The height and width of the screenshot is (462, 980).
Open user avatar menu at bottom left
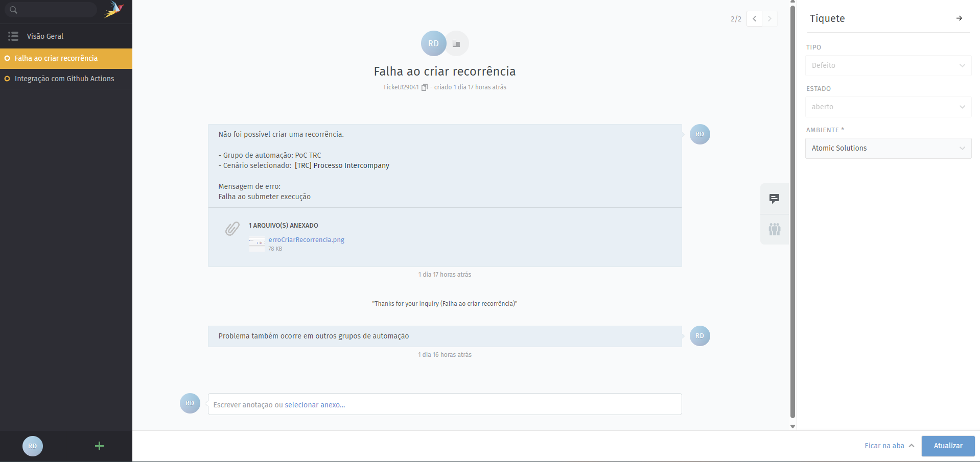33,446
